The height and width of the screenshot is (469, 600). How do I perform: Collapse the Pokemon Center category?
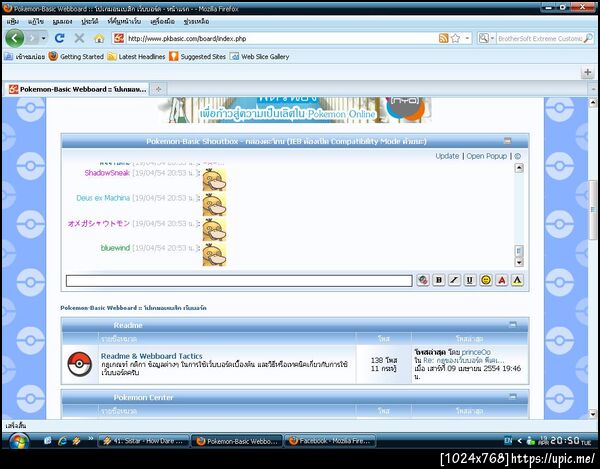512,397
